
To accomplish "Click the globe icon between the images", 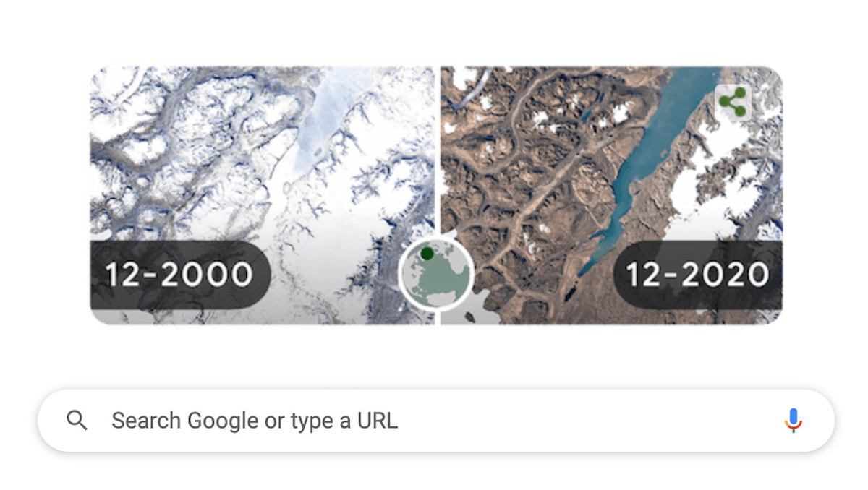I will pos(436,275).
